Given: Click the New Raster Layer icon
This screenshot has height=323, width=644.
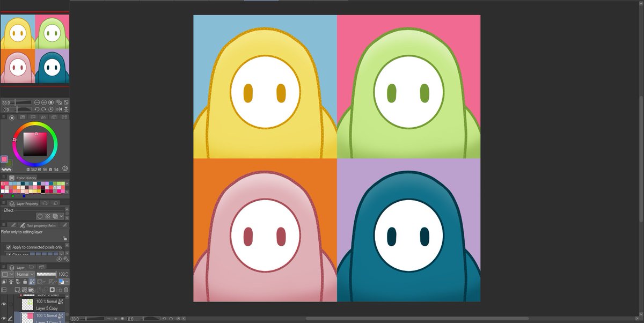Looking at the screenshot, I should [x=17, y=290].
